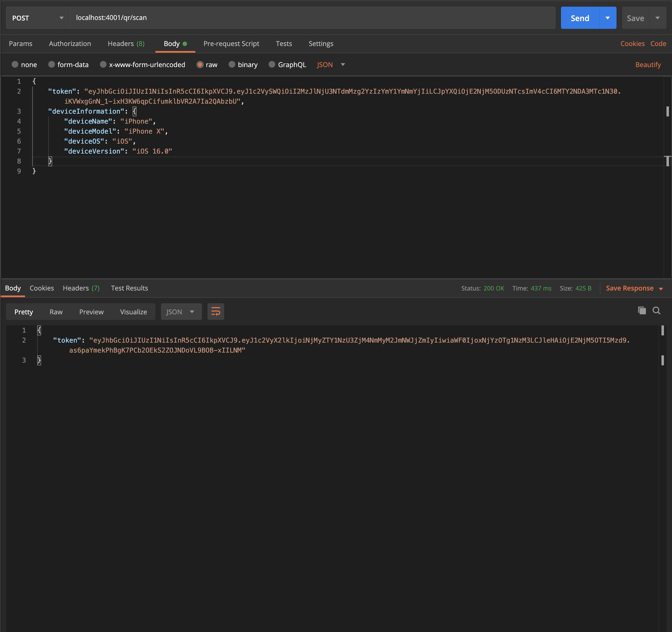Switch body type to GraphQL
The width and height of the screenshot is (672, 632).
pyautogui.click(x=287, y=65)
